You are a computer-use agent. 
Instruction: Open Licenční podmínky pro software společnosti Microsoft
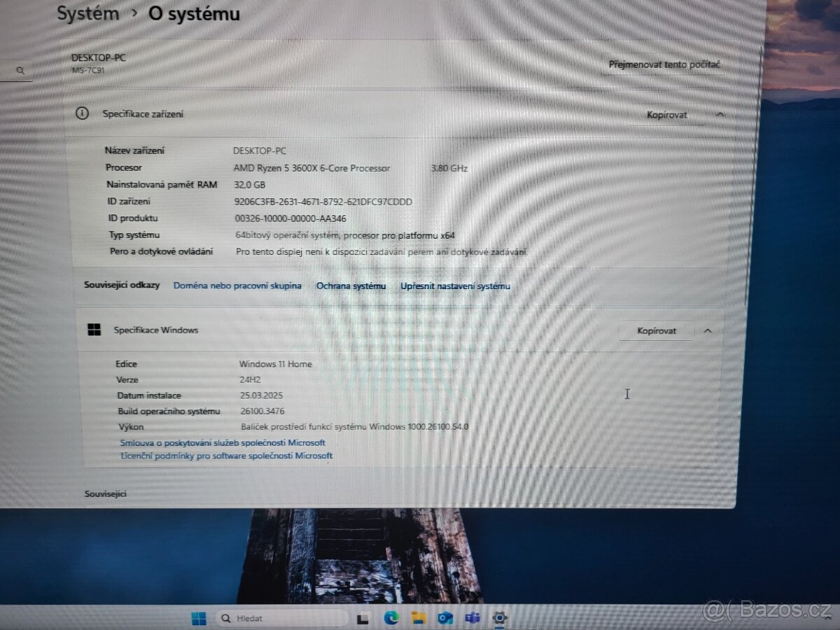227,455
